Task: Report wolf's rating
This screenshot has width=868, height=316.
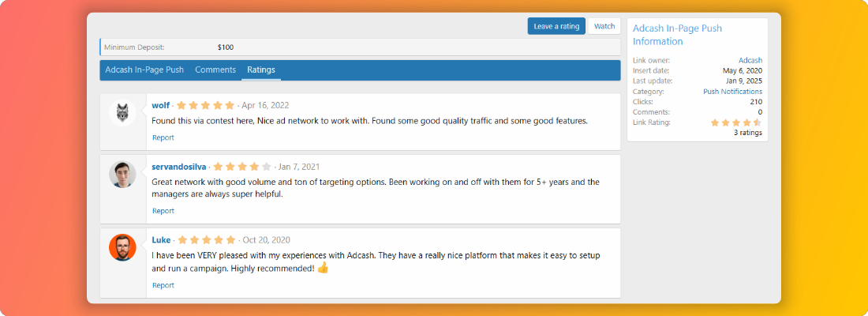Action: tap(163, 137)
